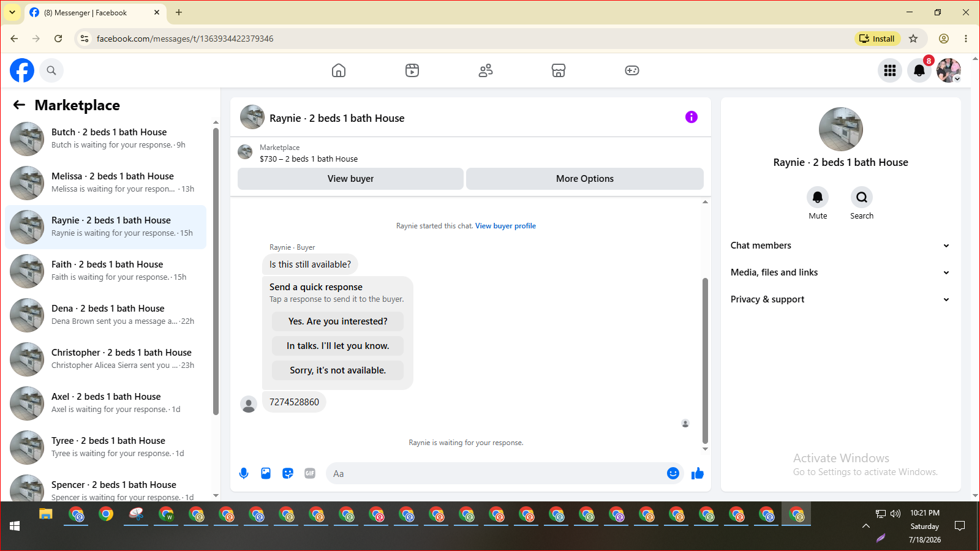The height and width of the screenshot is (551, 980).
Task: Click the 'Is this still available?' message
Action: [310, 264]
